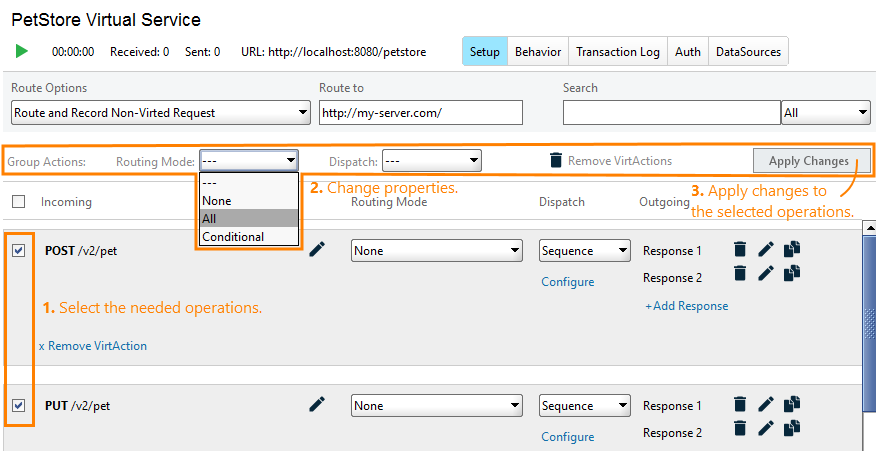Choose All in the Routing Mode list
The width and height of the screenshot is (876, 451).
pyautogui.click(x=249, y=219)
